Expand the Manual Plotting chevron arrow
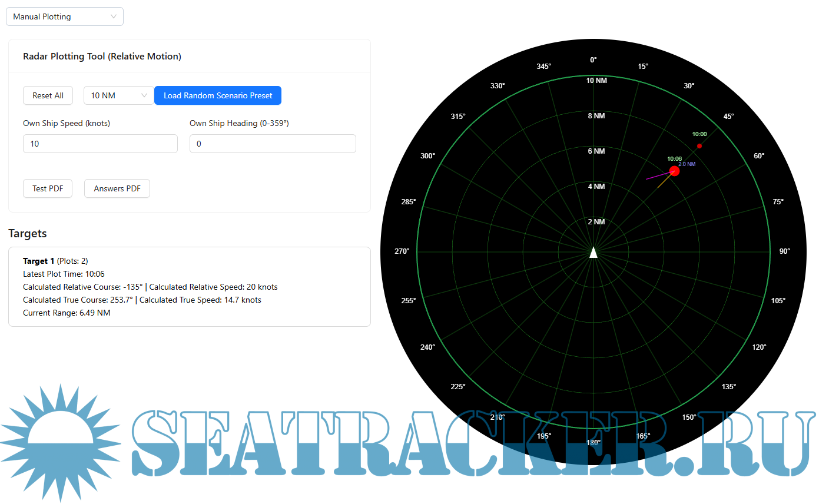 click(113, 16)
